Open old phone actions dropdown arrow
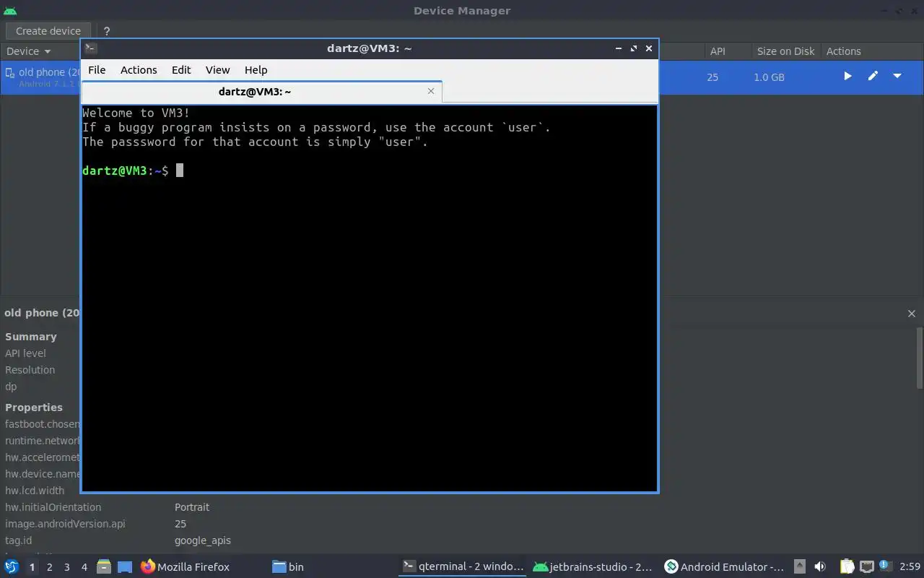Viewport: 924px width, 578px height. [x=897, y=76]
